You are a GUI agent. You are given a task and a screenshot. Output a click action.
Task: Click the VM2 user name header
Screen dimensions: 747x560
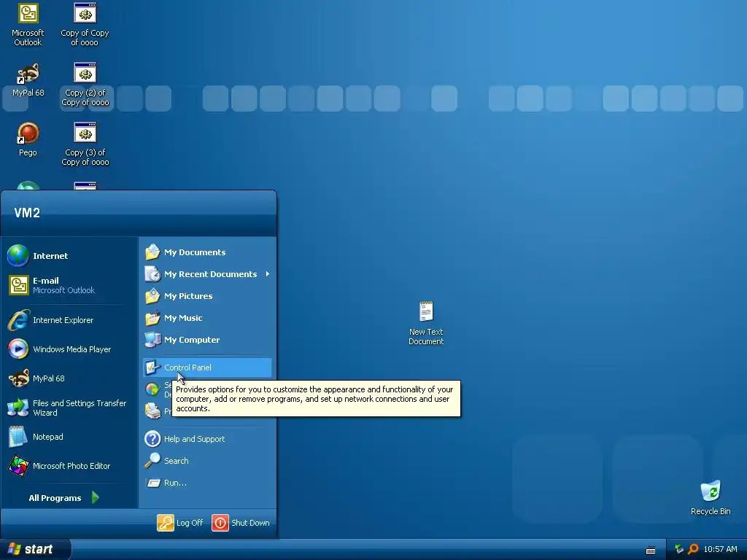pos(27,212)
